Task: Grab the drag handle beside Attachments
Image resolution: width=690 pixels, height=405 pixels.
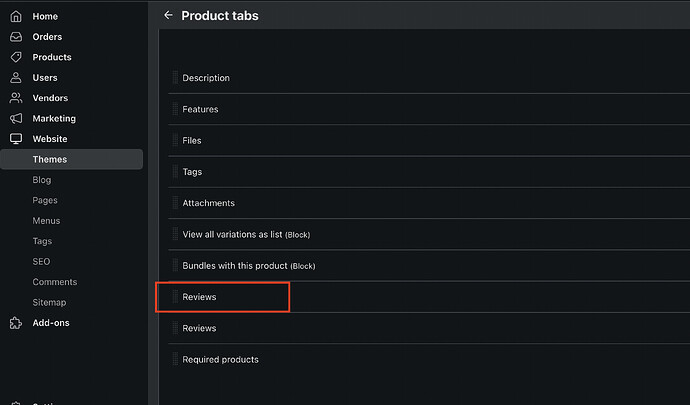Action: (x=175, y=203)
